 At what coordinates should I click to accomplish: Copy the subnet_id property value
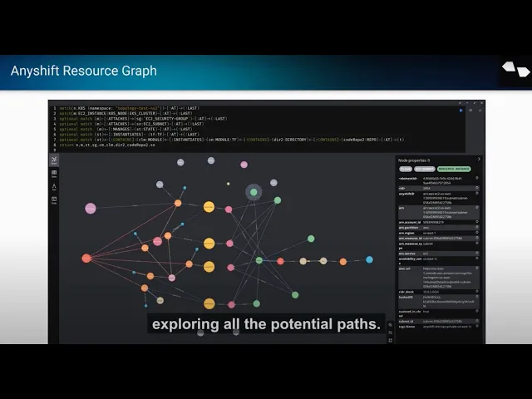(477, 321)
